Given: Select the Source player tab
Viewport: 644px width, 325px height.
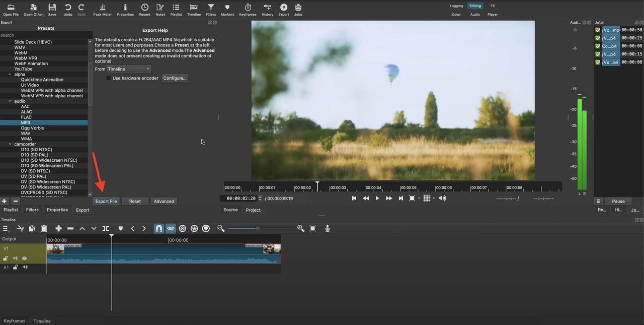Looking at the screenshot, I should click(x=230, y=210).
